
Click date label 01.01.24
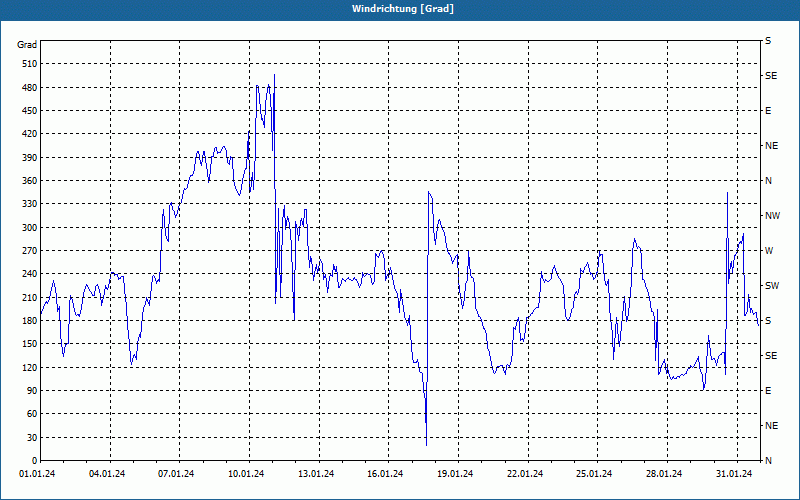pos(37,474)
